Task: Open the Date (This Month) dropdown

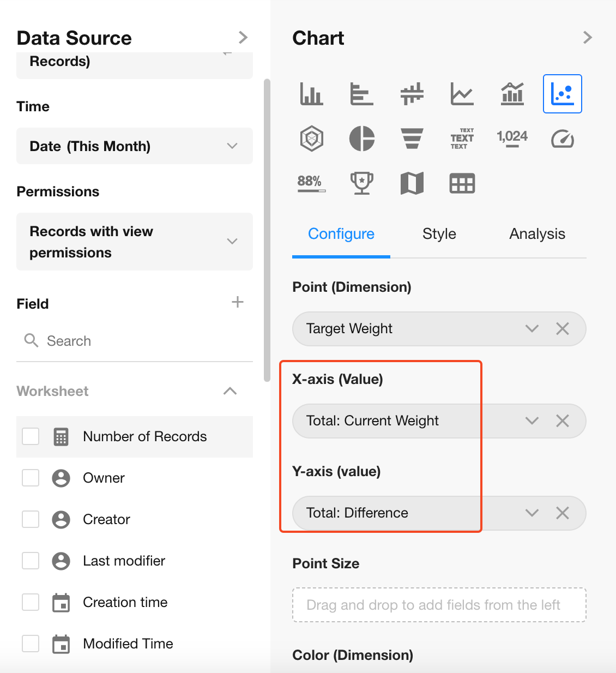Action: click(135, 146)
